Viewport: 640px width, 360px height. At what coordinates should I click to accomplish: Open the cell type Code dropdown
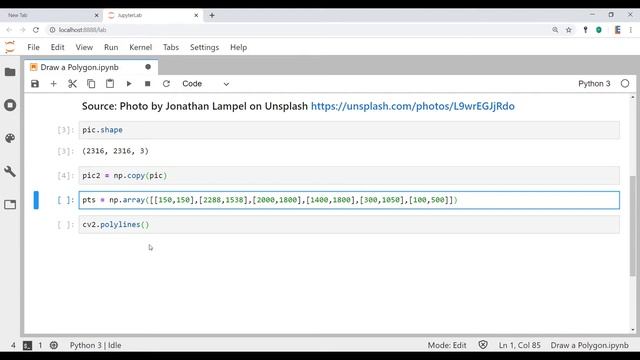click(x=205, y=84)
